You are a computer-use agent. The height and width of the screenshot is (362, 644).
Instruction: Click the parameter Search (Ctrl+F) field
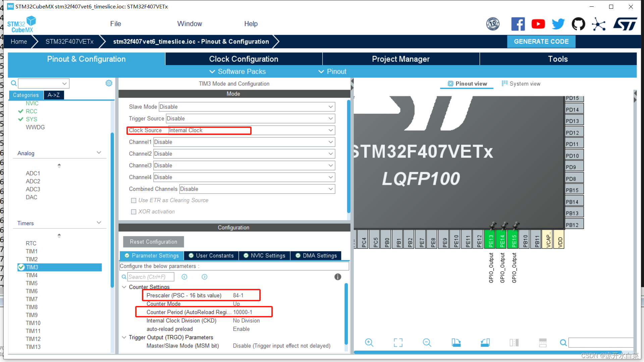pyautogui.click(x=151, y=277)
